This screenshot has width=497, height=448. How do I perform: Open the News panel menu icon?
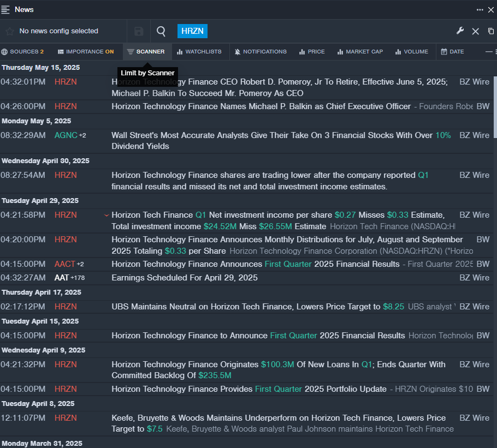(x=5, y=9)
